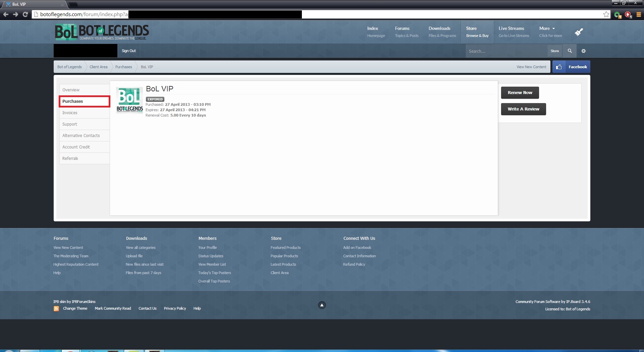Expand the More menu dropdown
Screen dimensions: 644x352
[x=550, y=32]
